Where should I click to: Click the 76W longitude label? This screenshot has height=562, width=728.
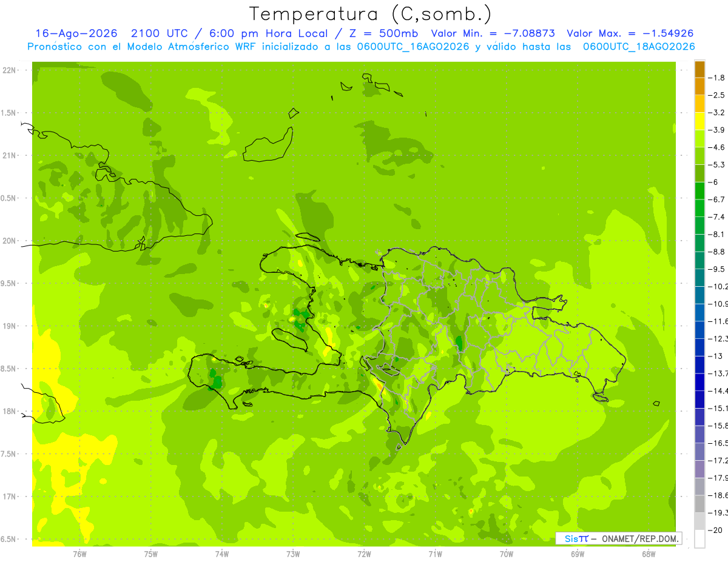79,554
